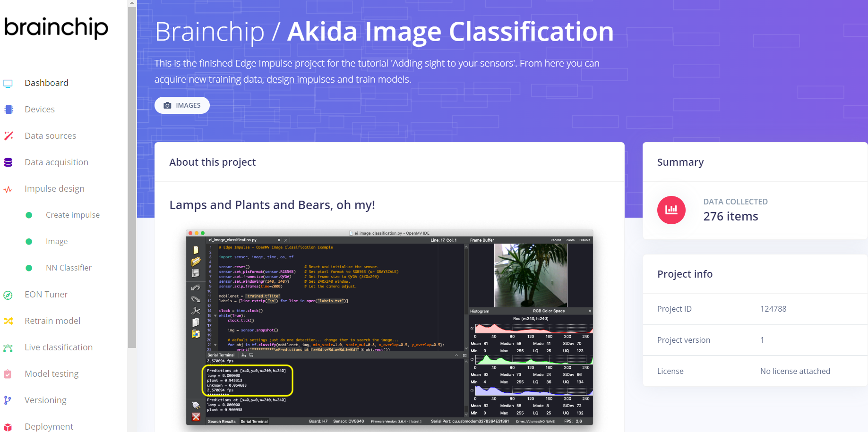Click the Data acquisition database icon
Image resolution: width=868 pixels, height=432 pixels.
coord(8,162)
